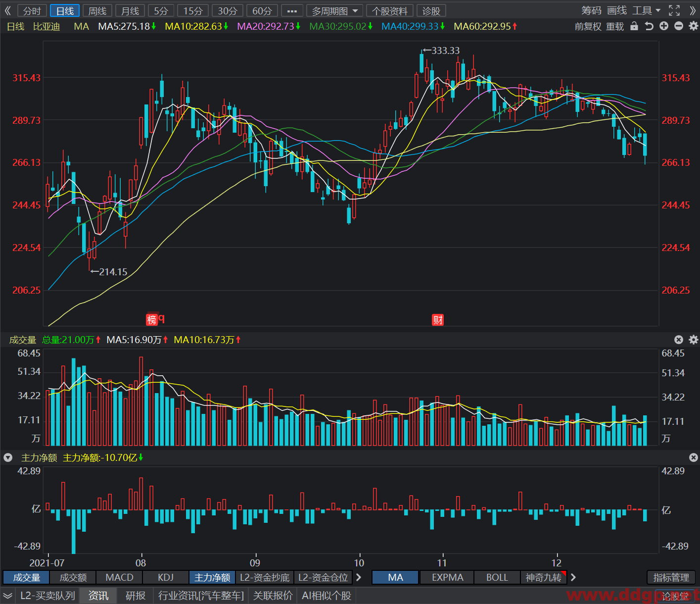Close the 主力净额 panel

point(693,457)
